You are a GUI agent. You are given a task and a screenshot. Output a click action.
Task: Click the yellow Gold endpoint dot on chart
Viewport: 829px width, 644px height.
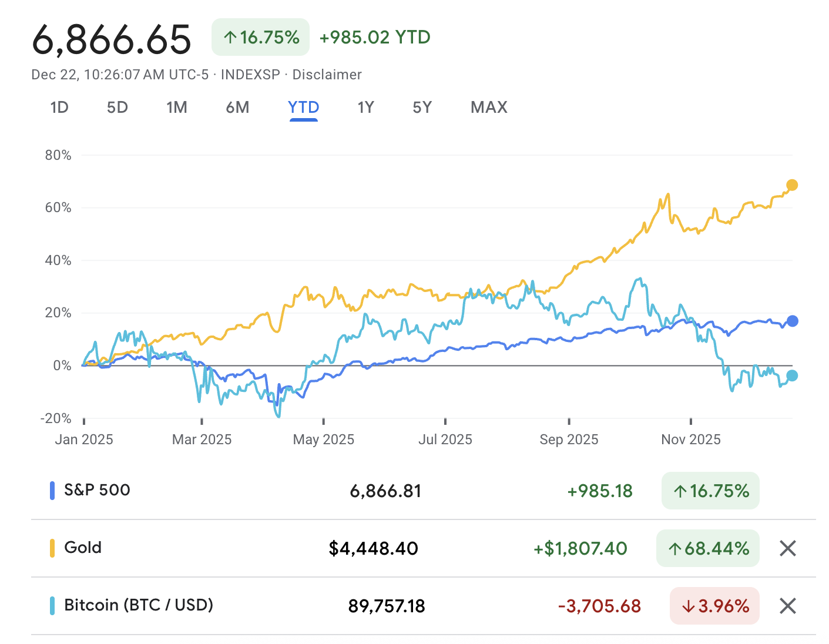point(792,185)
